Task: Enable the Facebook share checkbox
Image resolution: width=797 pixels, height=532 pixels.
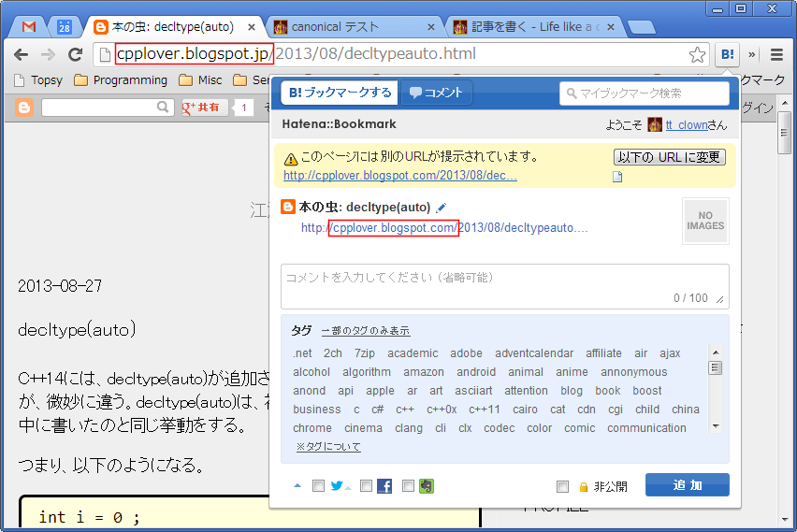Action: [x=366, y=486]
